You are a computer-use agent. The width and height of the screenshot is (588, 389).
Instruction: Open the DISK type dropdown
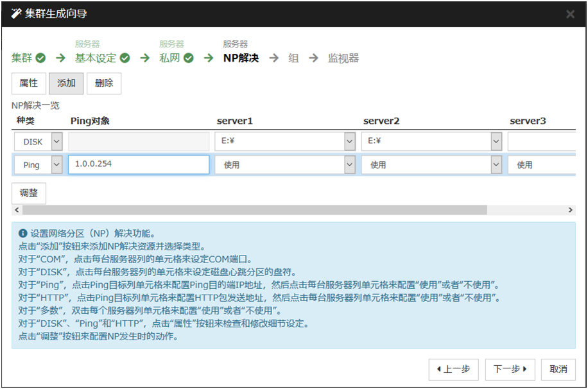point(56,141)
